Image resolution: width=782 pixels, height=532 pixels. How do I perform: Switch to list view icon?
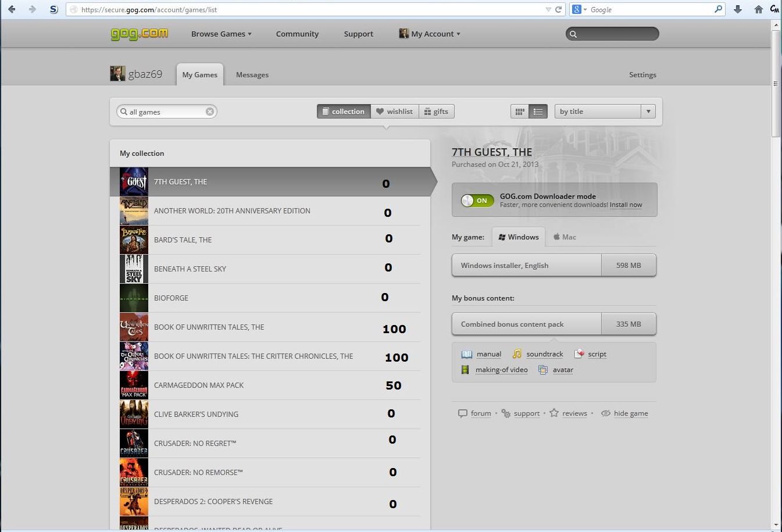point(538,112)
